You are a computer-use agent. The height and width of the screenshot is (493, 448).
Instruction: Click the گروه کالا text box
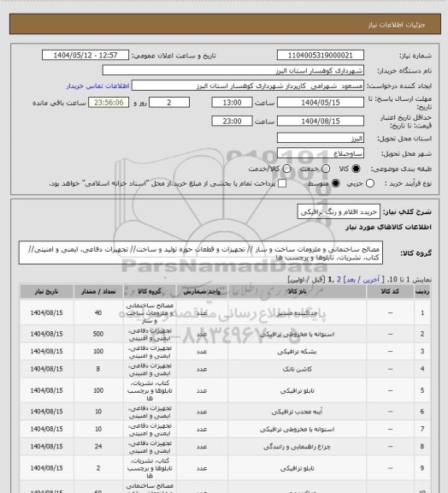(x=201, y=253)
